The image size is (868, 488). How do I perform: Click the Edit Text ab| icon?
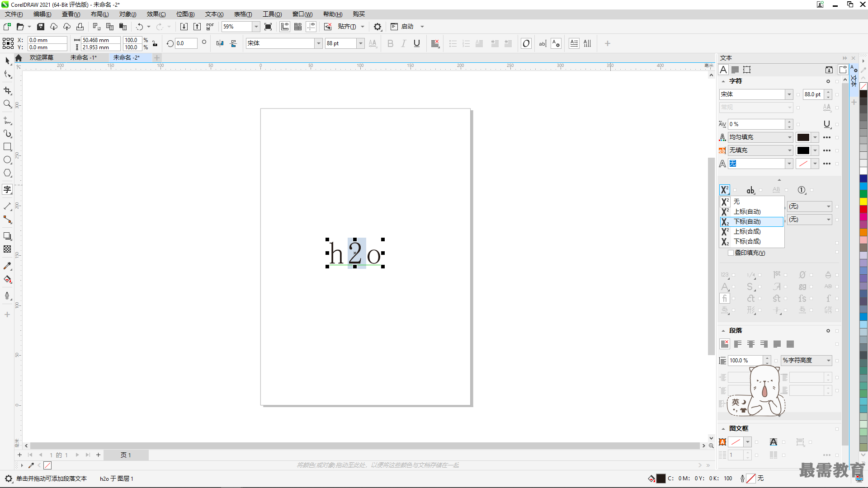tap(542, 43)
